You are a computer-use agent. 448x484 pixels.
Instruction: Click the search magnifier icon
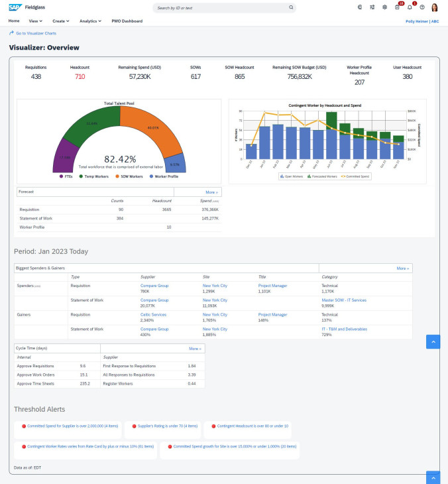(291, 8)
